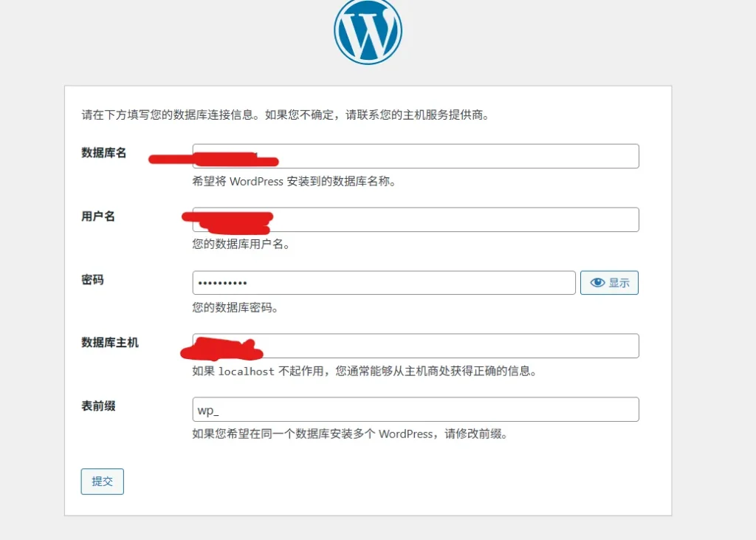Toggle password visibility with 显示 button

coord(609,283)
